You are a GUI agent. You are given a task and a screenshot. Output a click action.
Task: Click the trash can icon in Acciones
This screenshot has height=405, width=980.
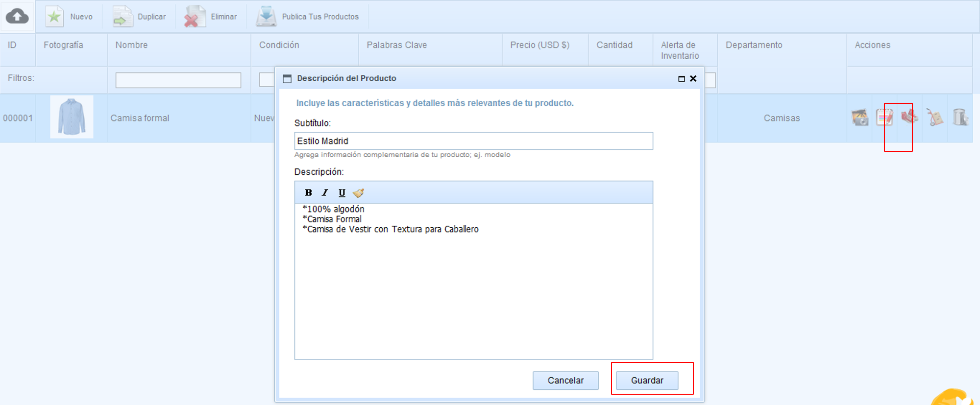pos(960,118)
